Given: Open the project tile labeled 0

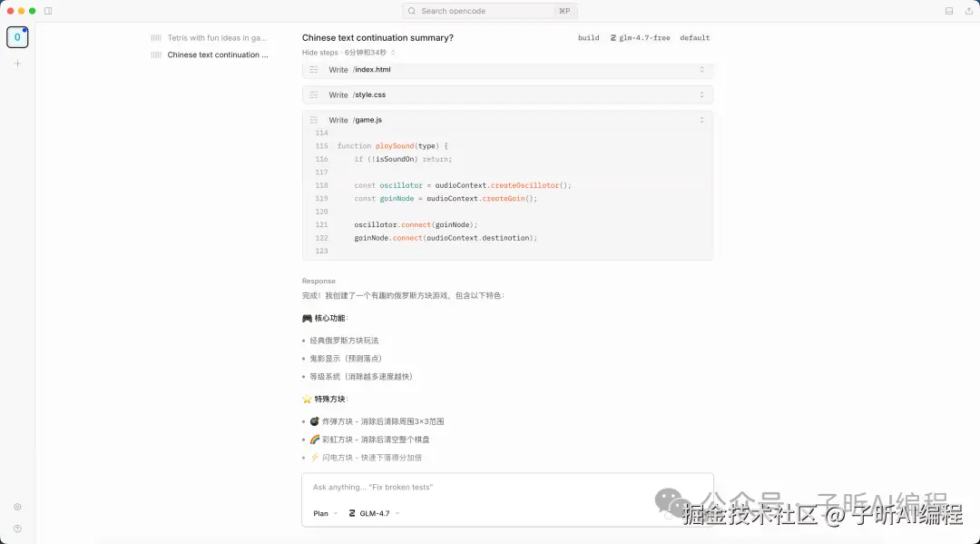Looking at the screenshot, I should 17,37.
